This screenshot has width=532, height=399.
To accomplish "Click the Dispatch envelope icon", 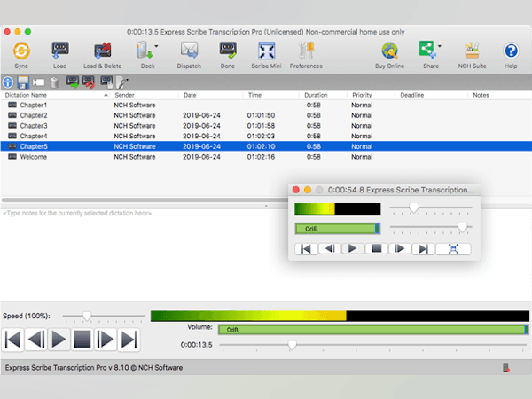I will (189, 51).
